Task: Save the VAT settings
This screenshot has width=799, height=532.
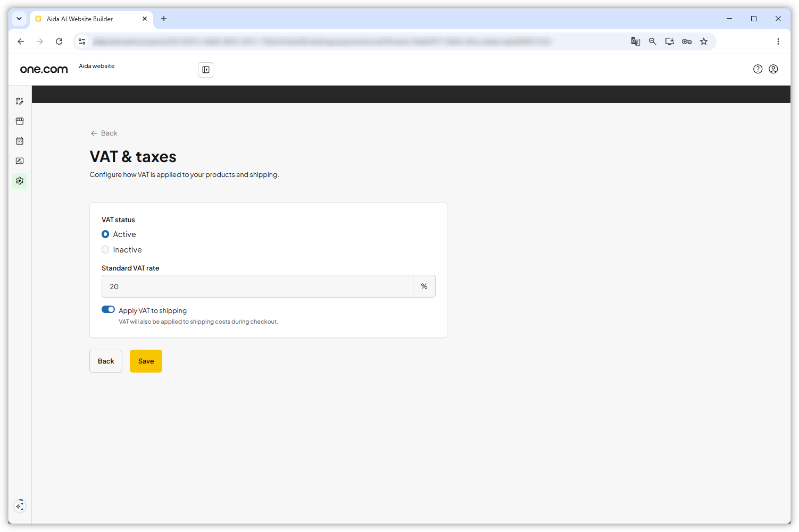Action: click(x=146, y=361)
